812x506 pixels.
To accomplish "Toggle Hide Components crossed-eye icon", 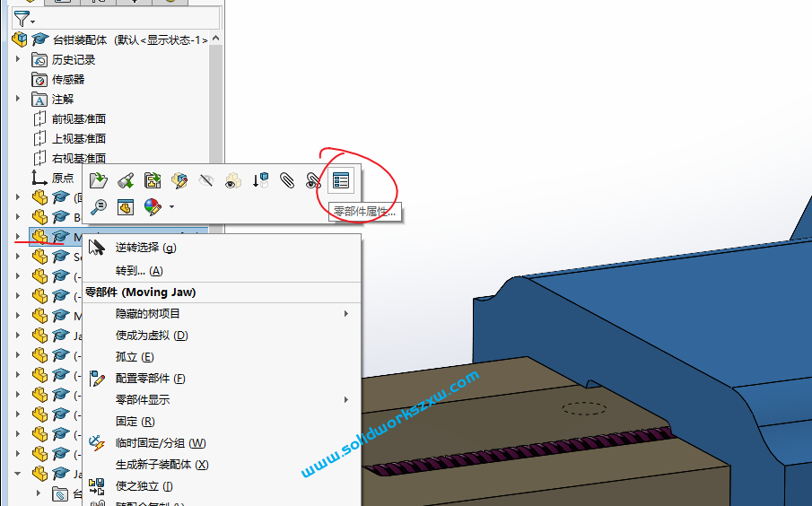I will [205, 180].
